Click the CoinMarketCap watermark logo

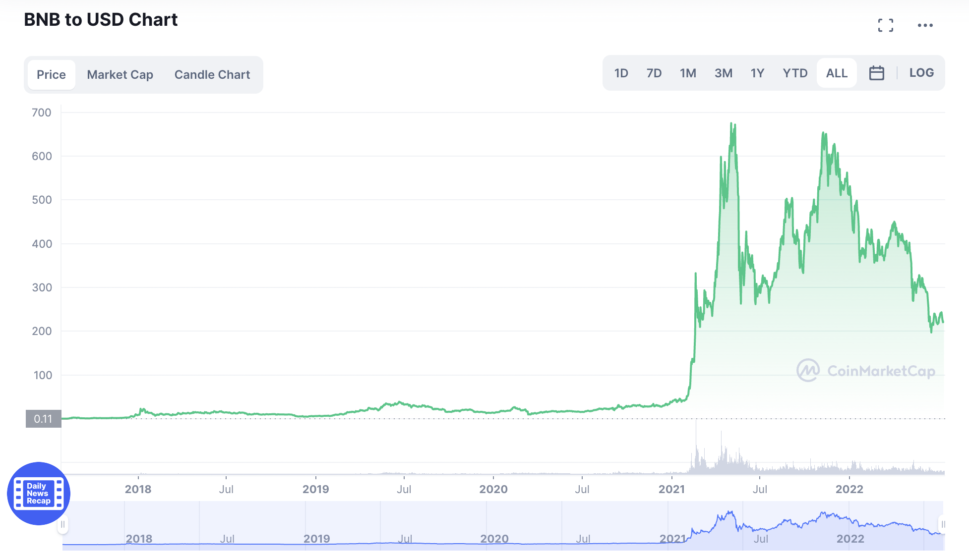(x=866, y=371)
